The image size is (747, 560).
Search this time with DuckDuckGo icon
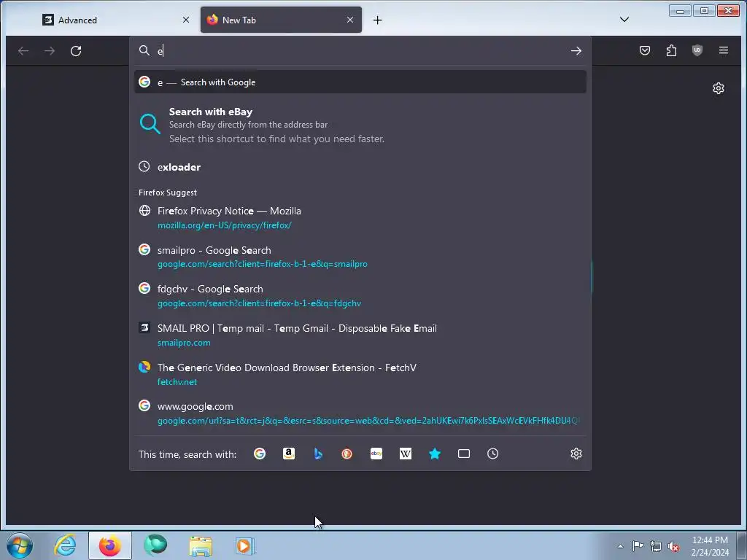(347, 454)
